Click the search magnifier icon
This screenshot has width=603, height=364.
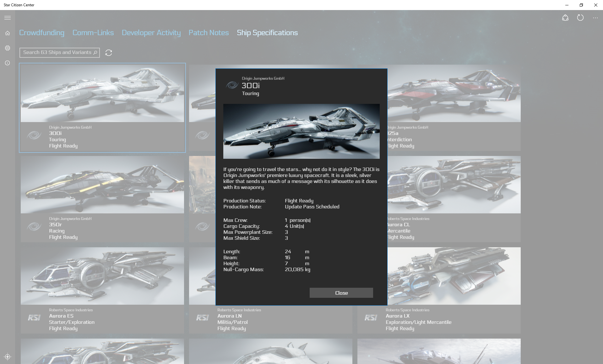(95, 52)
